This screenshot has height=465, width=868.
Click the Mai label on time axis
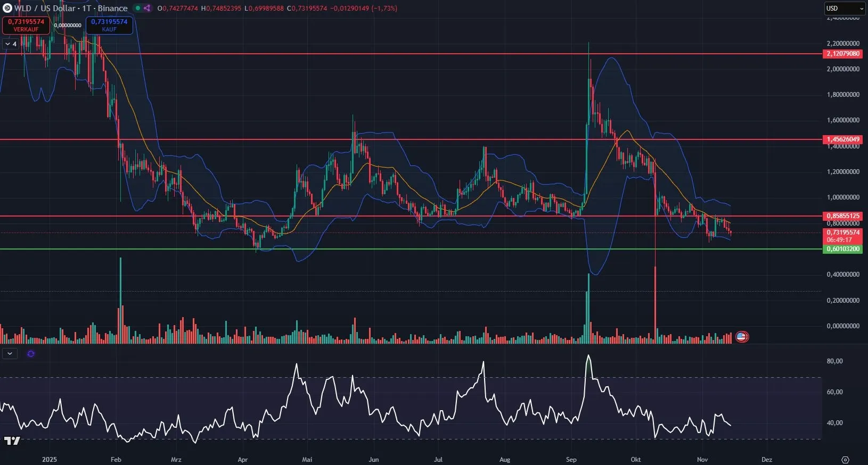(x=307, y=459)
